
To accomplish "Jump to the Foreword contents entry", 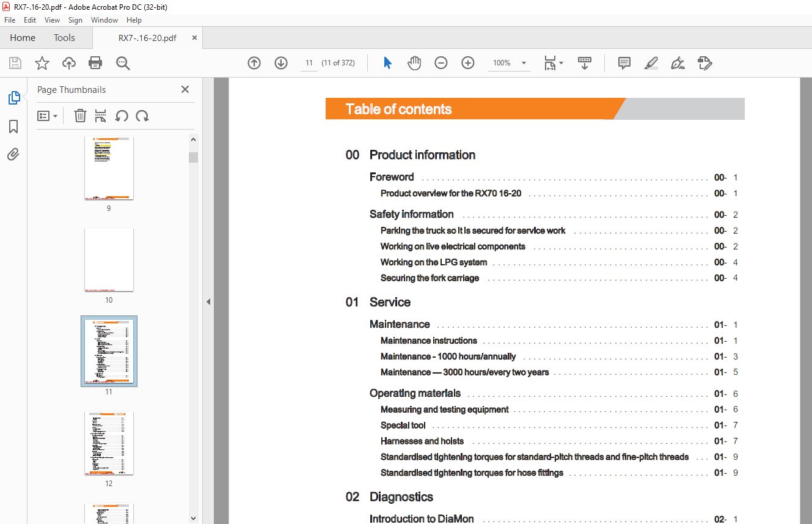I will pyautogui.click(x=392, y=177).
